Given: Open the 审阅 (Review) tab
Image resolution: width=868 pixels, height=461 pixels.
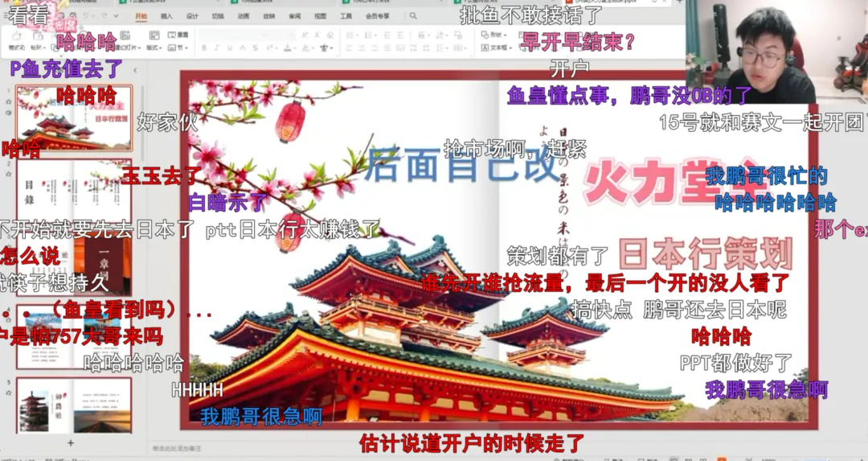Looking at the screenshot, I should pos(294,16).
